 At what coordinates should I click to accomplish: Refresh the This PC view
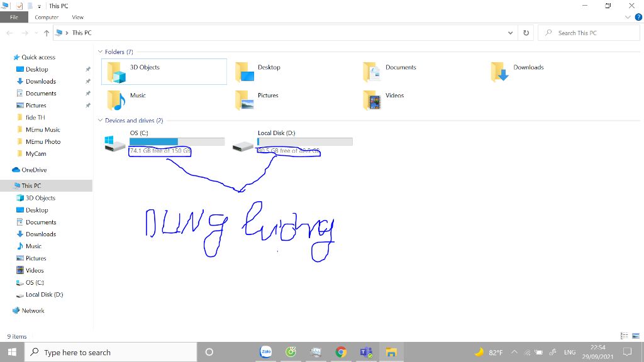tap(526, 33)
